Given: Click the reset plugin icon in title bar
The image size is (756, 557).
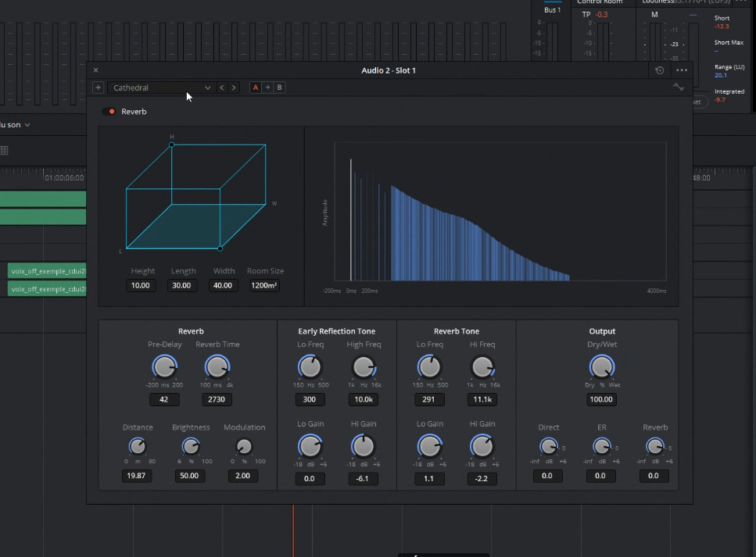Looking at the screenshot, I should point(660,70).
